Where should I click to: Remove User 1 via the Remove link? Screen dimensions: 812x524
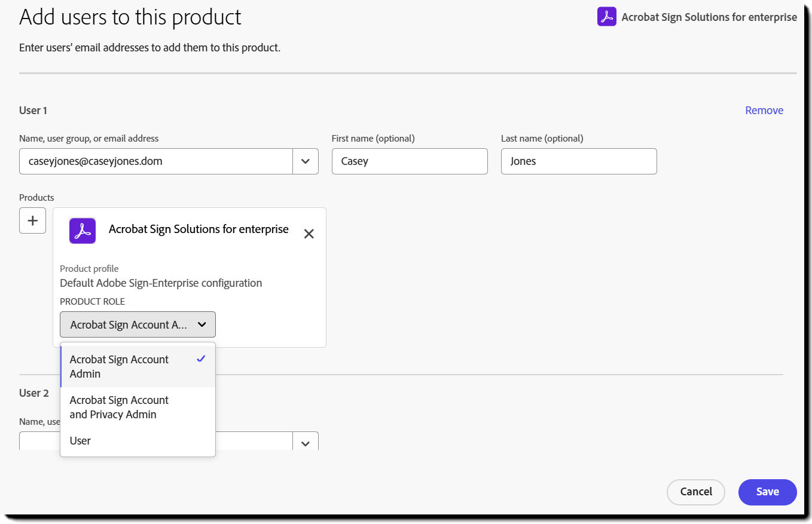[764, 110]
